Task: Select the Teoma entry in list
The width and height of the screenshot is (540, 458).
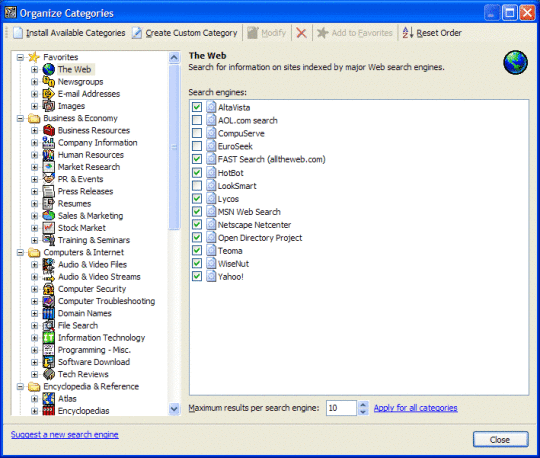Action: pyautogui.click(x=230, y=251)
